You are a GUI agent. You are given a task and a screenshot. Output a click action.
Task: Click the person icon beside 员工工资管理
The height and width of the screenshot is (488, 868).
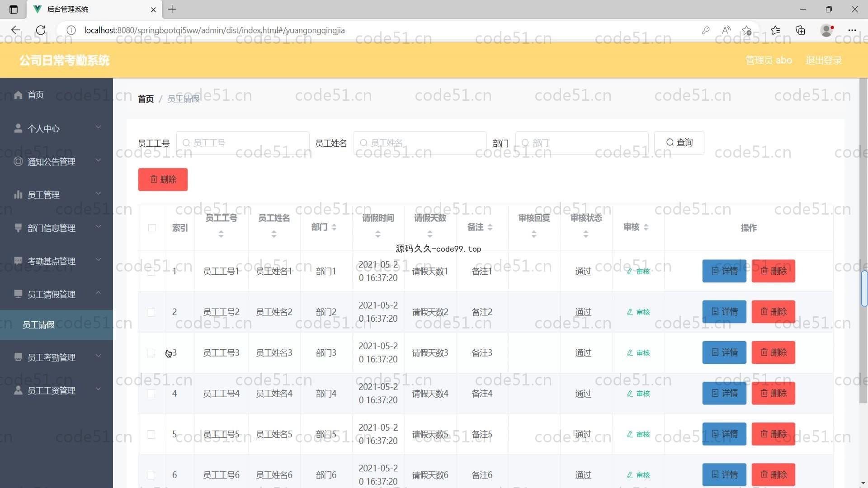(18, 390)
